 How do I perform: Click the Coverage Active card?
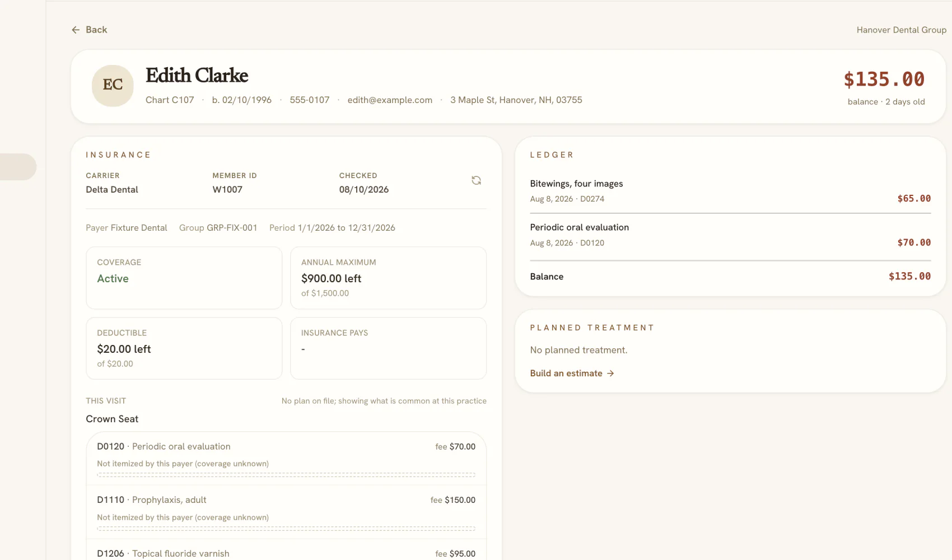click(x=184, y=278)
